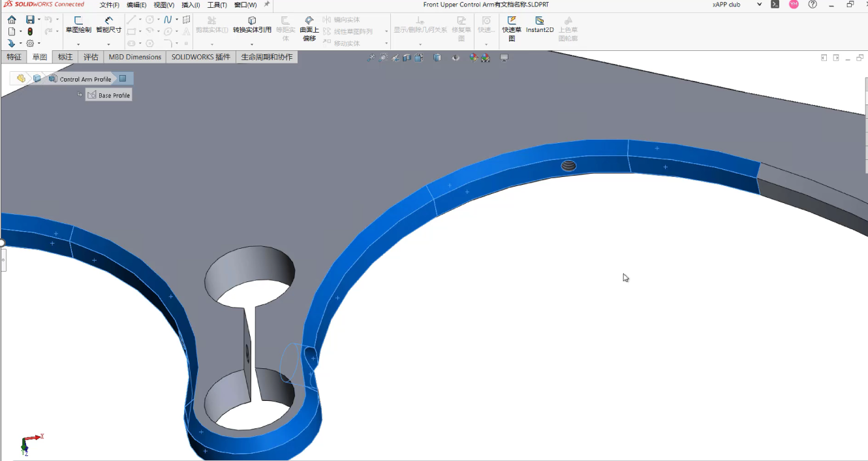Click the rebuild traffic light icon

click(x=30, y=31)
